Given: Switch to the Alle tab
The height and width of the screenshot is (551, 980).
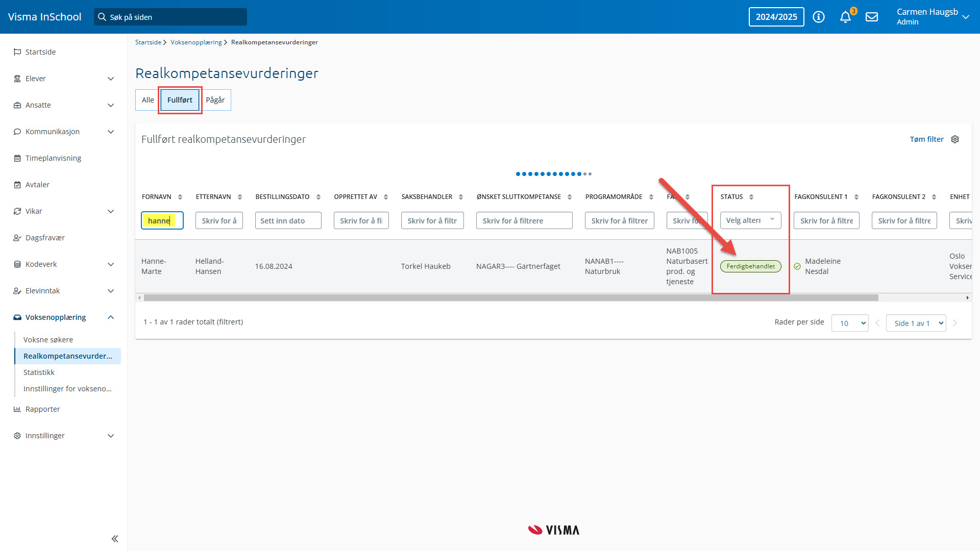Looking at the screenshot, I should (148, 100).
